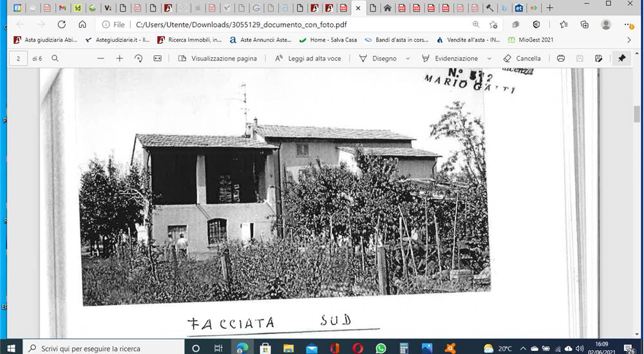Click the page number input field

click(x=18, y=59)
